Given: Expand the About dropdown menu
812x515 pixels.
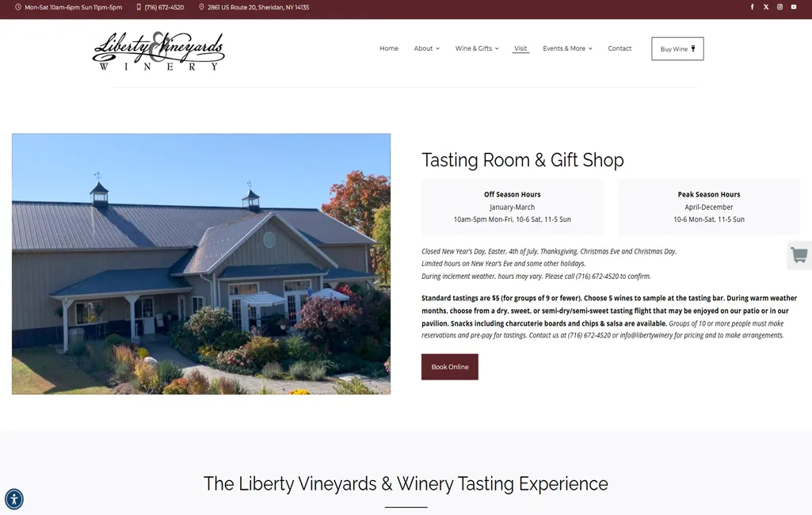Looking at the screenshot, I should coord(427,48).
